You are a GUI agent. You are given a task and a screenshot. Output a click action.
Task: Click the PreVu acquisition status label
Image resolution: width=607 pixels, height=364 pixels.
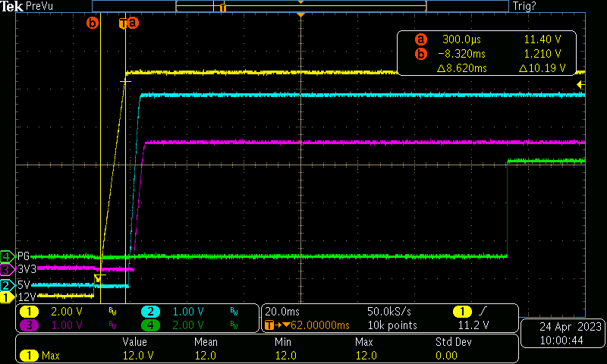[x=40, y=6]
